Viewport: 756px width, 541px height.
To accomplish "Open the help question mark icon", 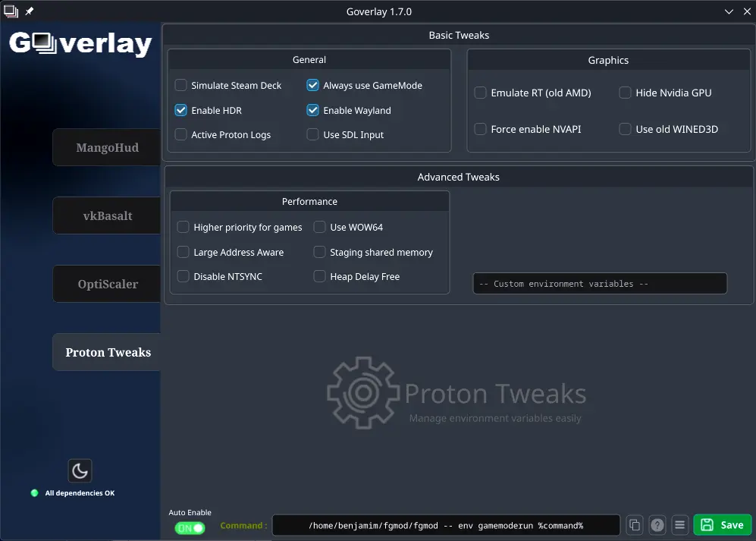I will click(657, 525).
